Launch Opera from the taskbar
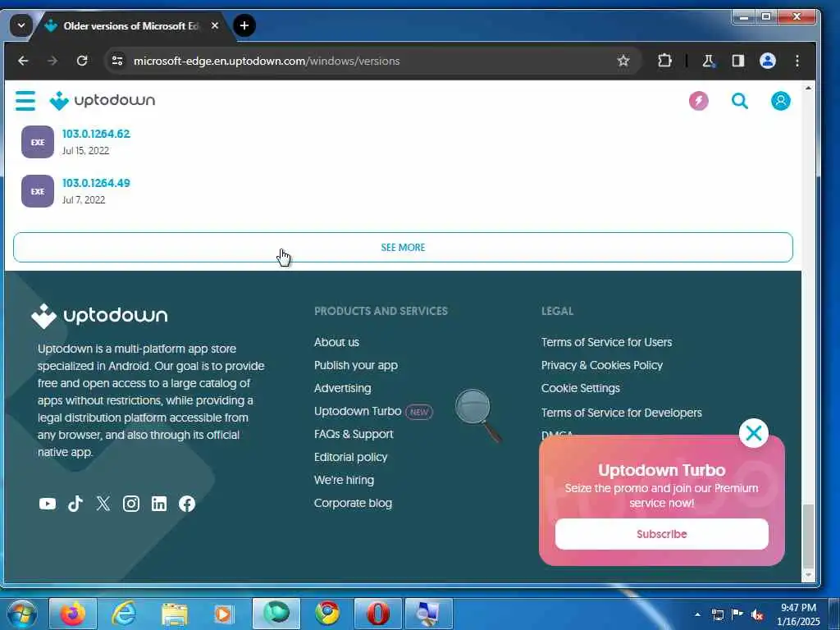 click(378, 614)
